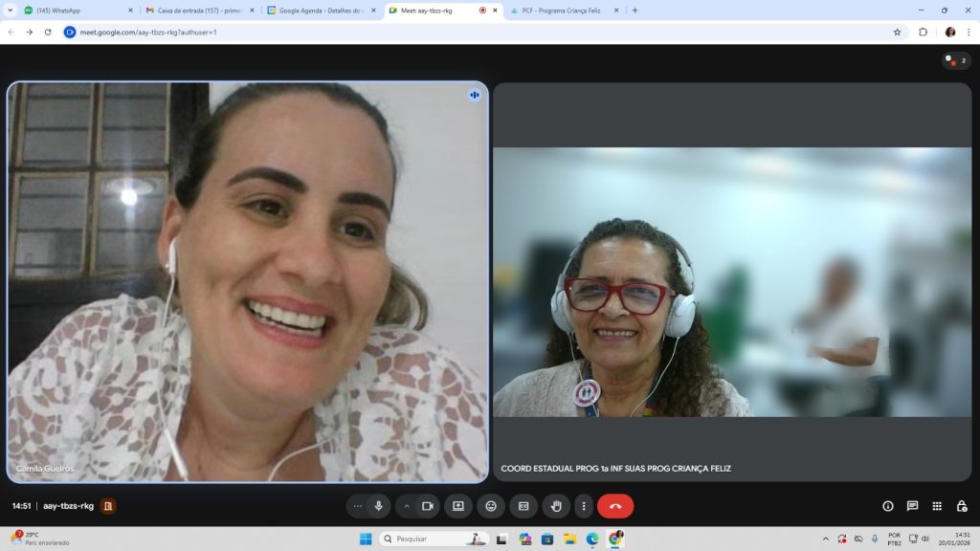Open the Windows taskbar search box

433,539
